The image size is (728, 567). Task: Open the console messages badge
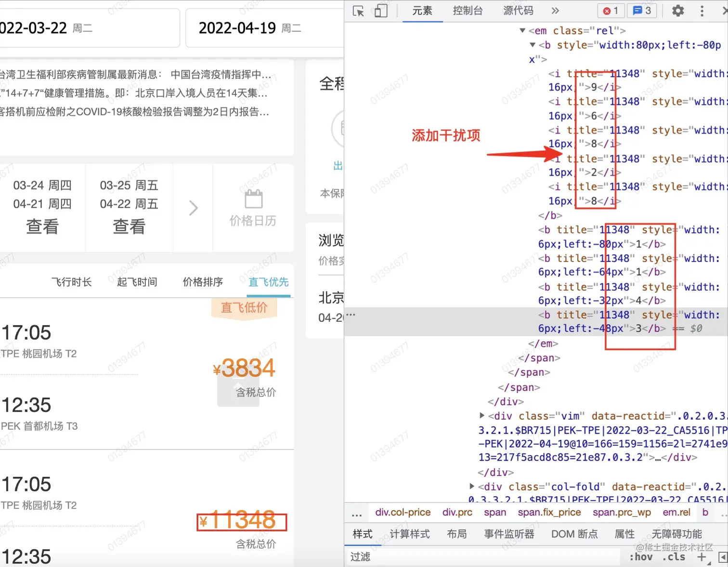tap(641, 11)
